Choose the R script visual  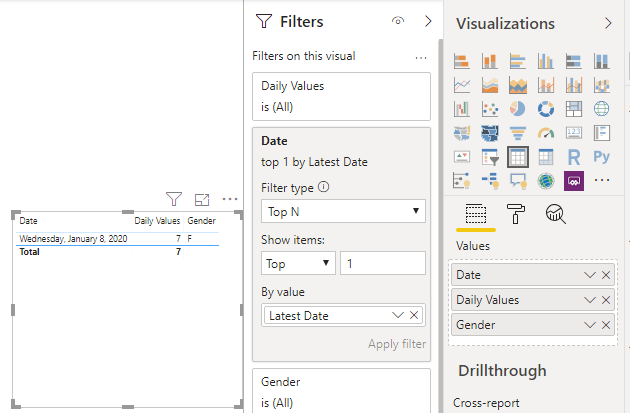click(574, 156)
